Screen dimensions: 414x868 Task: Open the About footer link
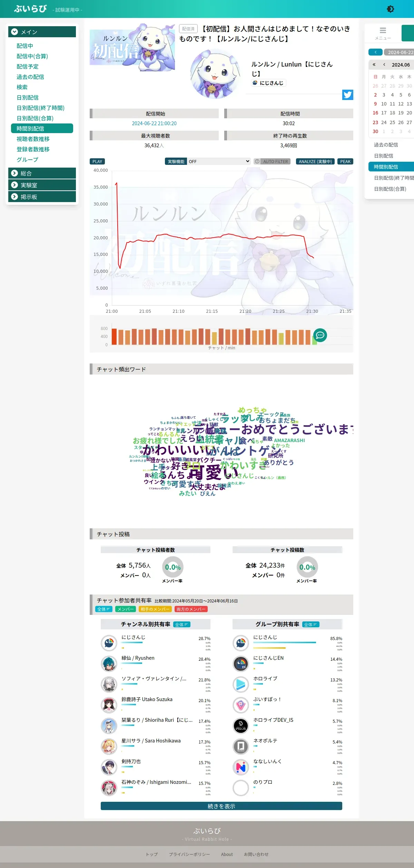coord(227,854)
